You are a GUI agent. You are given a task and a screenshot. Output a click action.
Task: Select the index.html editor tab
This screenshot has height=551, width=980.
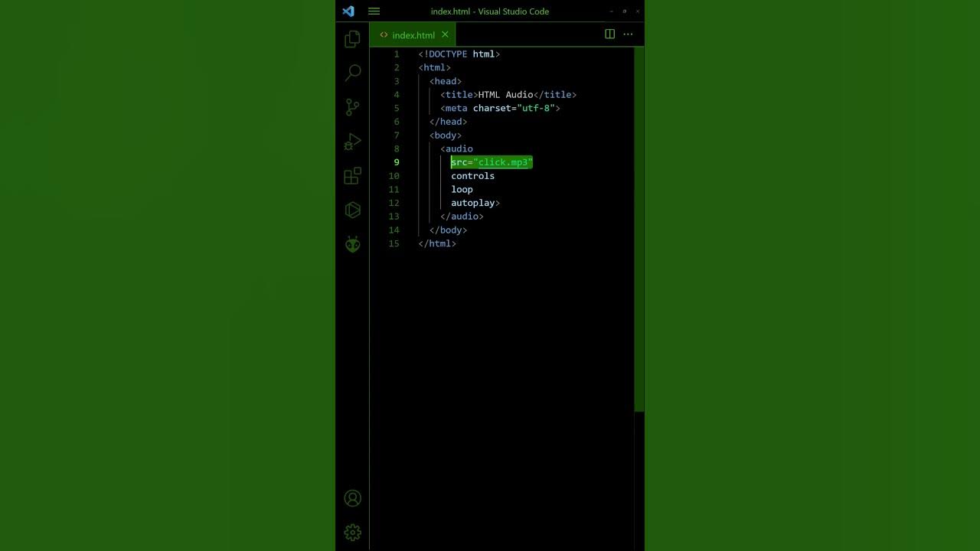pyautogui.click(x=413, y=34)
